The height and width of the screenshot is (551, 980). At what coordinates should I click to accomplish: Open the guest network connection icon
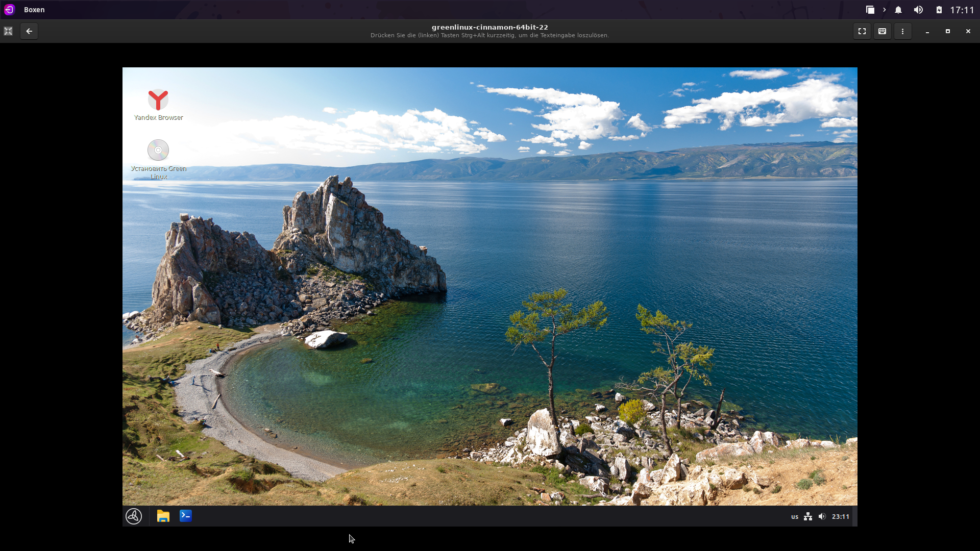pos(808,517)
